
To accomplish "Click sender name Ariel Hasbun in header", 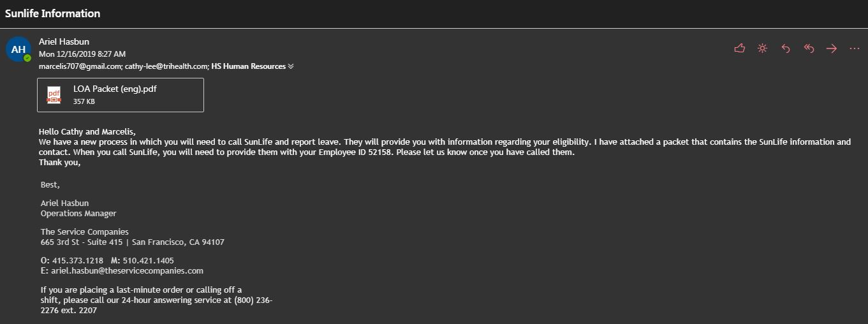I will (x=64, y=41).
